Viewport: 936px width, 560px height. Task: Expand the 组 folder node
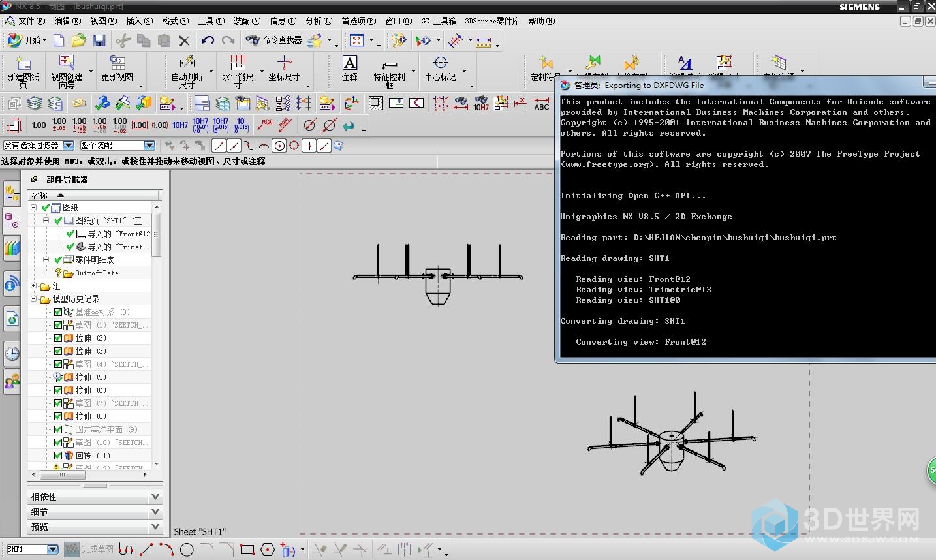point(34,286)
